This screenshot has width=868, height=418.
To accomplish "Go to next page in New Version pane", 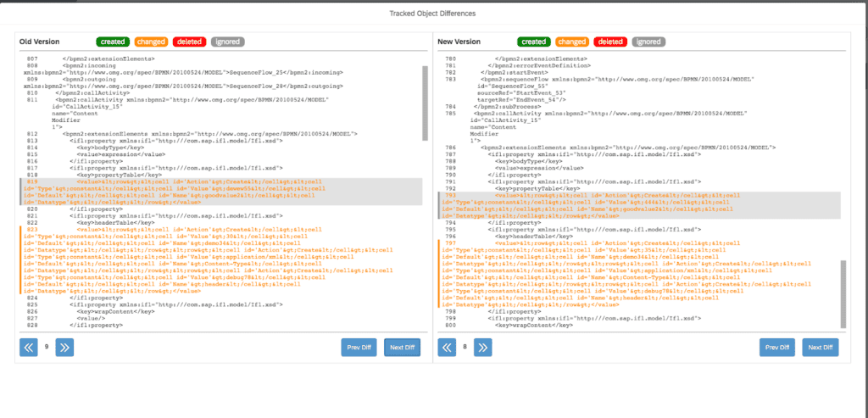I will (x=482, y=347).
